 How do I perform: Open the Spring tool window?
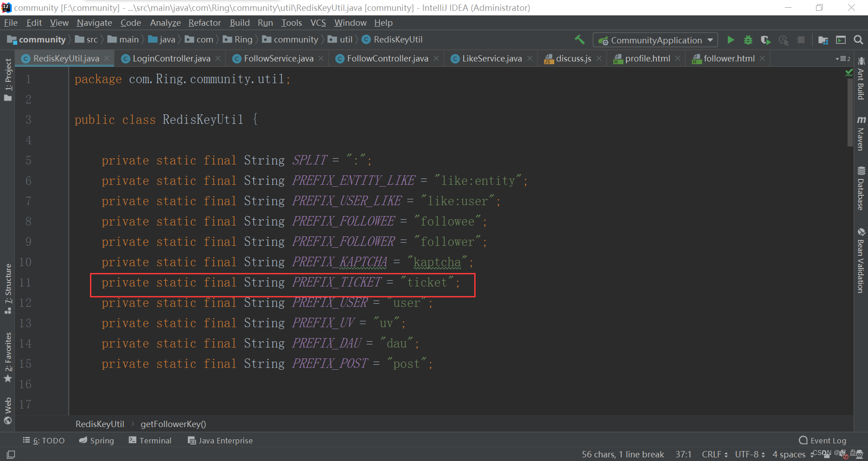point(96,440)
